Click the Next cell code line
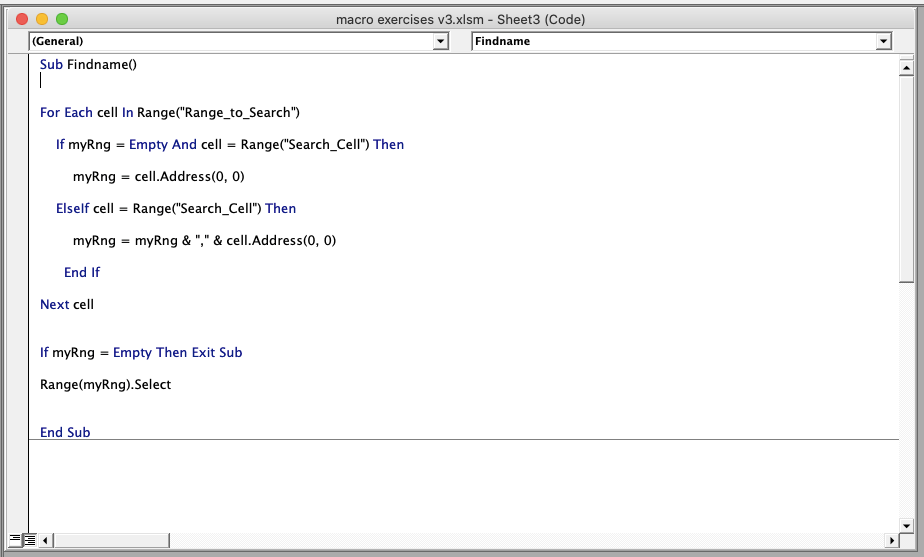This screenshot has height=557, width=924. pyautogui.click(x=67, y=304)
